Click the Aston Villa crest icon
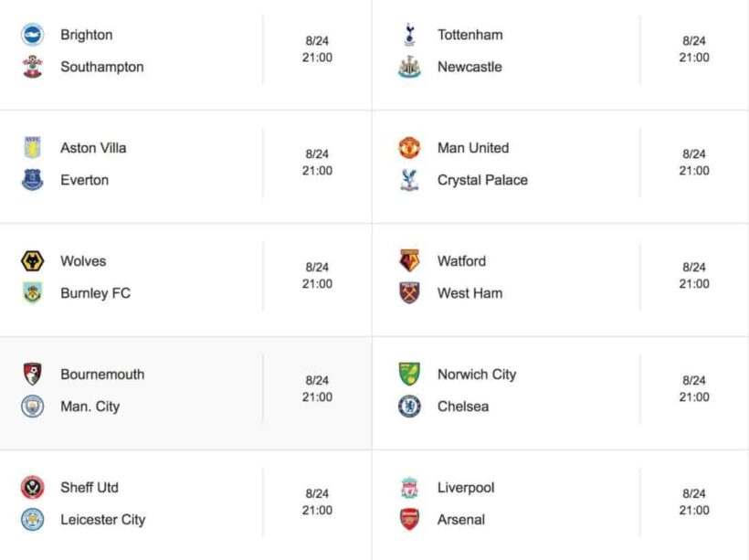 (32, 148)
